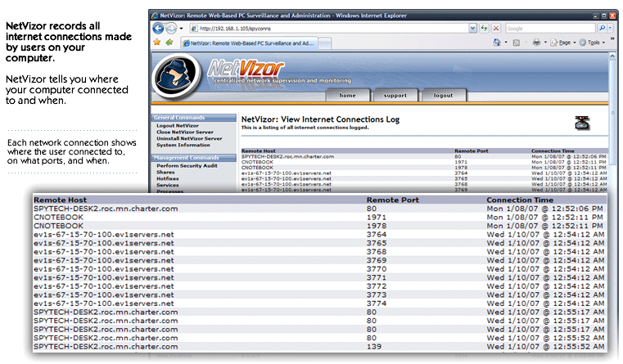
Task: Click the red Stop loading icon
Action: pos(496,28)
